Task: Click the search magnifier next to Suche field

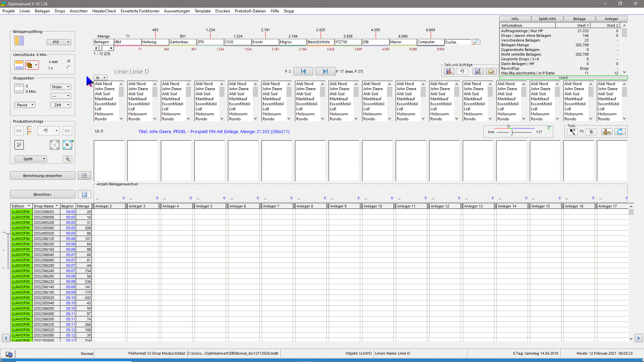Action: pos(476,42)
